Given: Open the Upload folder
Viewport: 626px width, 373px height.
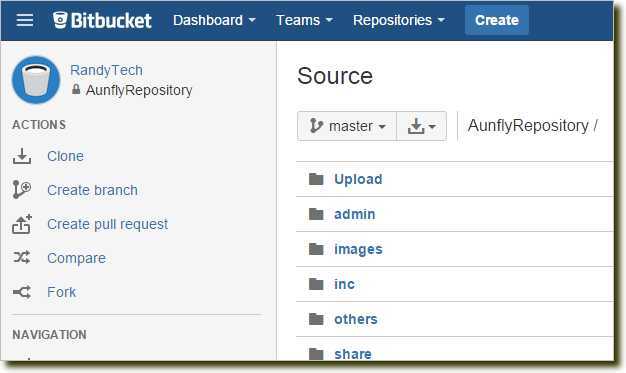Looking at the screenshot, I should (x=358, y=179).
